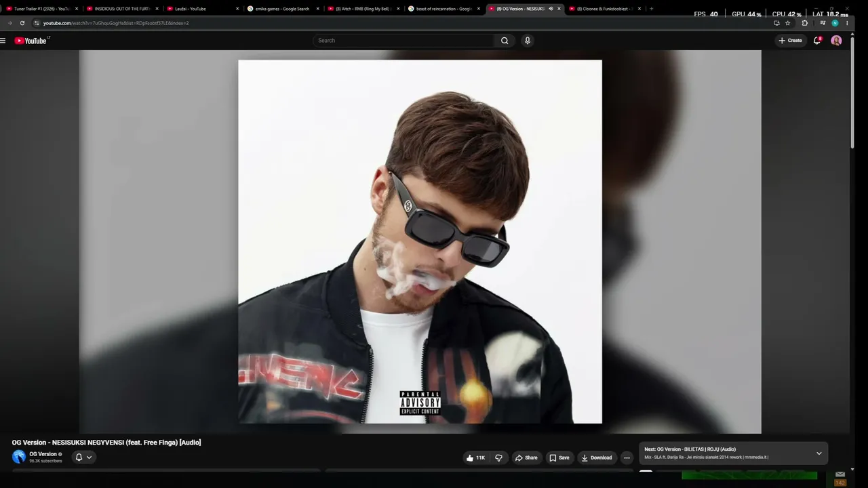Open the Chrome profile avatar
The width and height of the screenshot is (868, 488).
835,23
